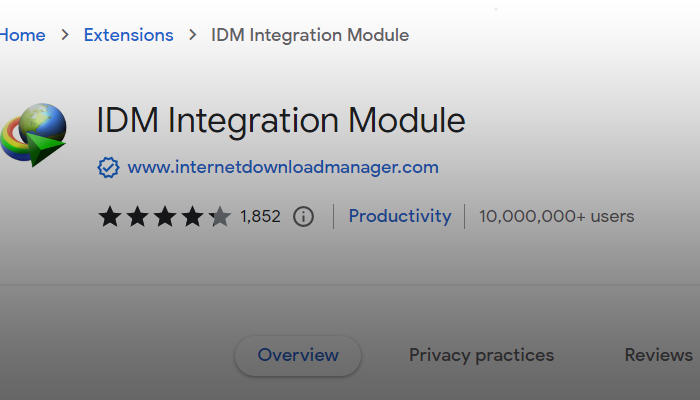The width and height of the screenshot is (700, 400).
Task: Open the Extensions breadcrumb link
Action: pyautogui.click(x=129, y=35)
